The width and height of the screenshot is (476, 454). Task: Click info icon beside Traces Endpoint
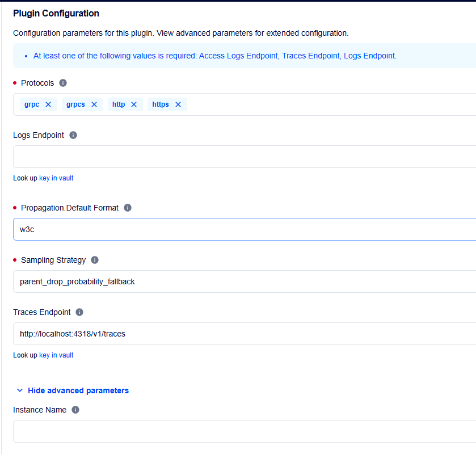(79, 312)
